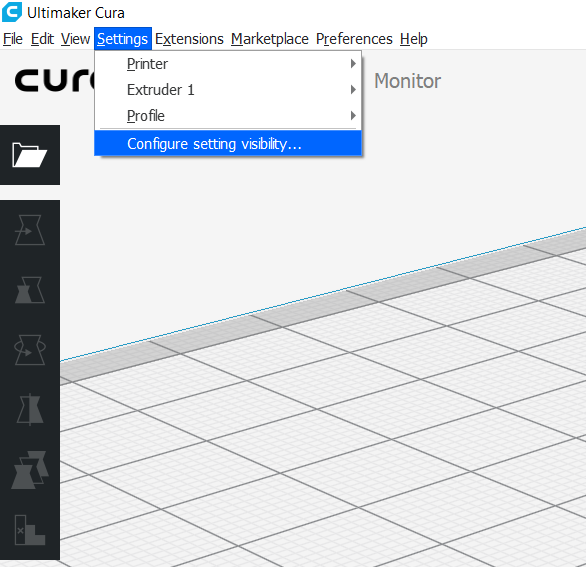Image resolution: width=586 pixels, height=567 pixels.
Task: Expand the Profile submenu
Action: (x=228, y=115)
